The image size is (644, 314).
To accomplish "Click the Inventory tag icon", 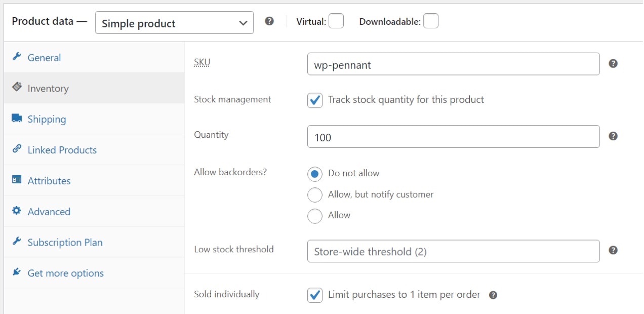I will 17,87.
